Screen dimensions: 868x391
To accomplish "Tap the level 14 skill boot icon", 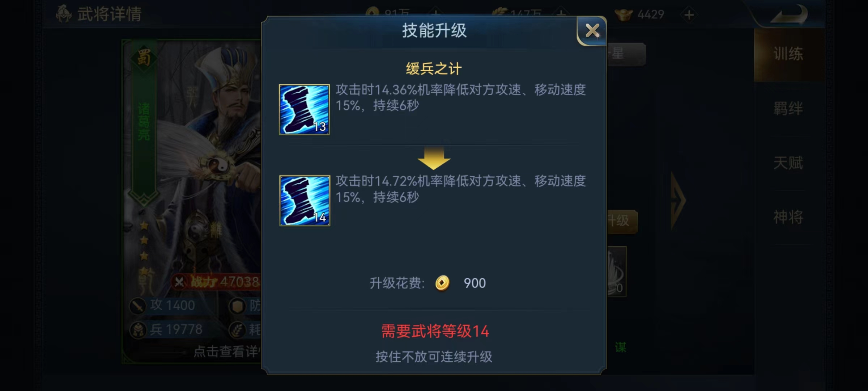I will (305, 201).
